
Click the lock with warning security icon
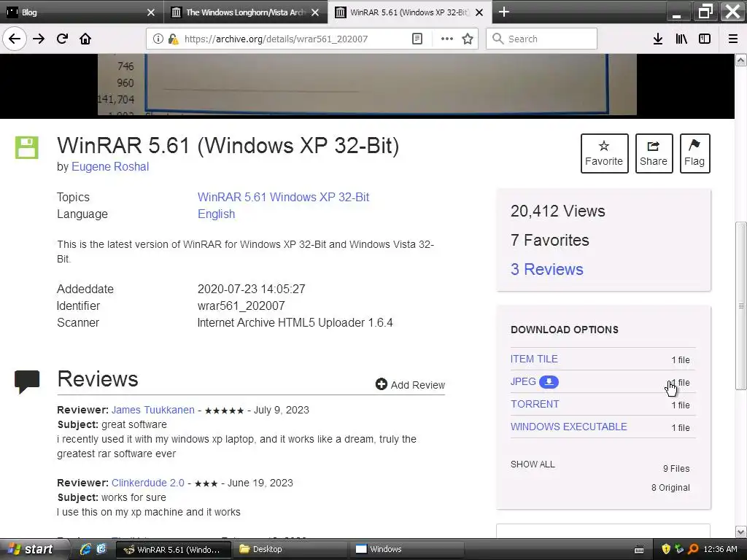click(174, 39)
